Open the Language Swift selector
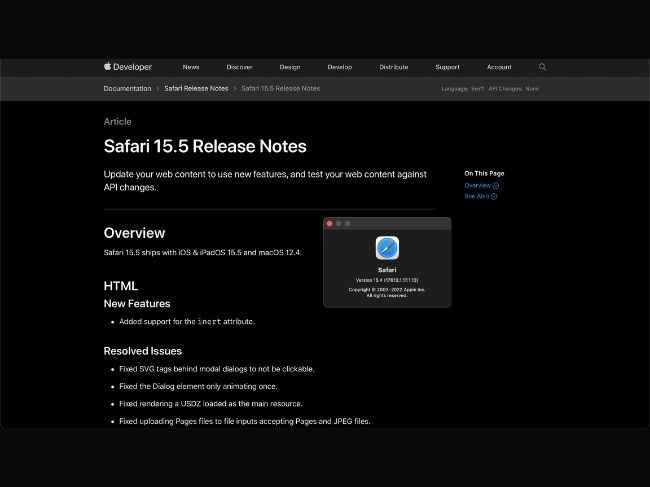 click(462, 89)
